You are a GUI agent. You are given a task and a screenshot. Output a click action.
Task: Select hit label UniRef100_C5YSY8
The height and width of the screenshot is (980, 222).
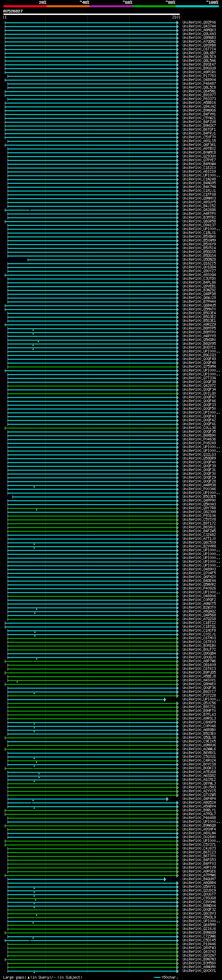click(x=199, y=520)
